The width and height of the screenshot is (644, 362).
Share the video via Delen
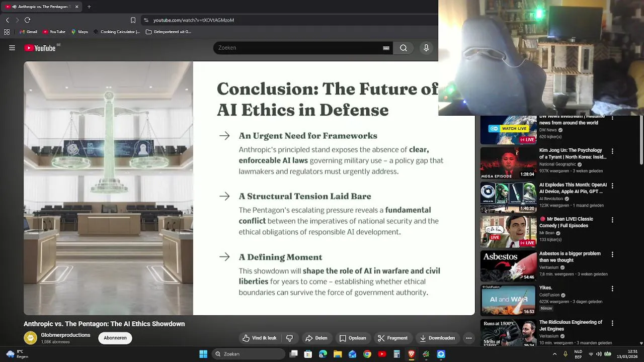(x=316, y=338)
